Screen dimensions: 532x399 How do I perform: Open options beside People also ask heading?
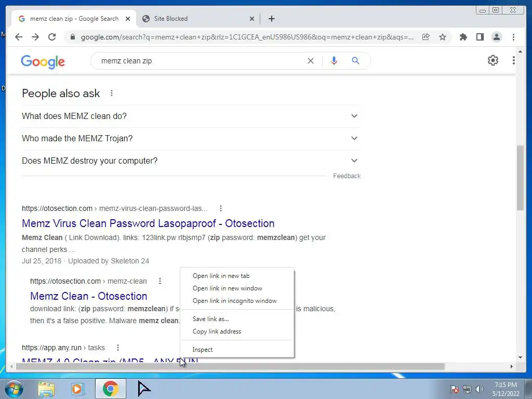tap(112, 93)
